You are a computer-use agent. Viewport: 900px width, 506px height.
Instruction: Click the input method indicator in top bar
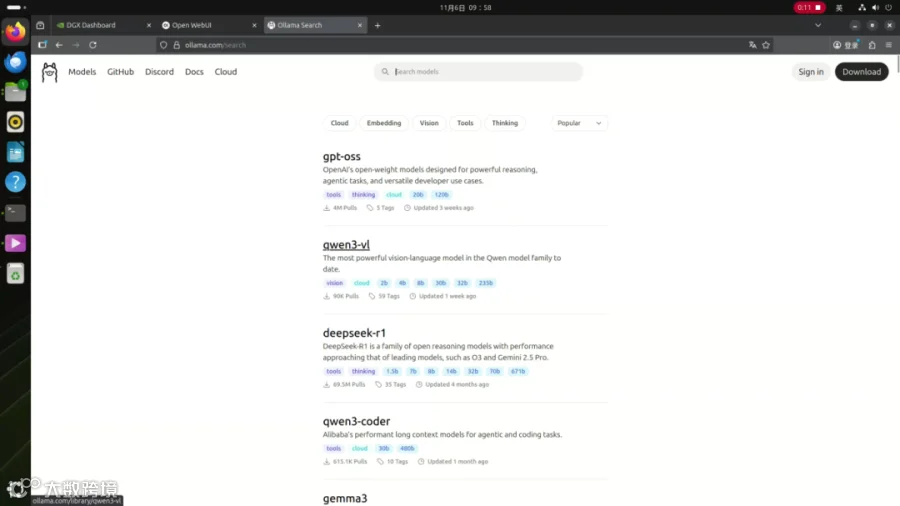click(x=839, y=7)
